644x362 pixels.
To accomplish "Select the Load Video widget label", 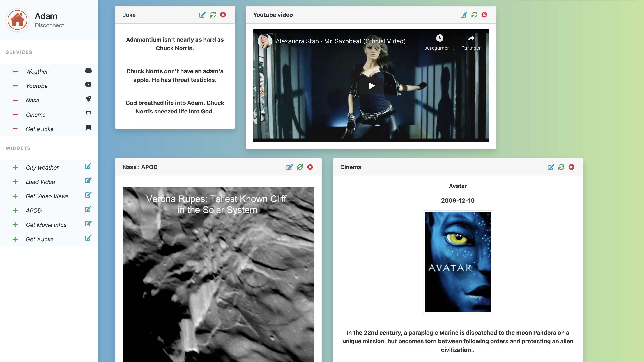I will pos(40,182).
